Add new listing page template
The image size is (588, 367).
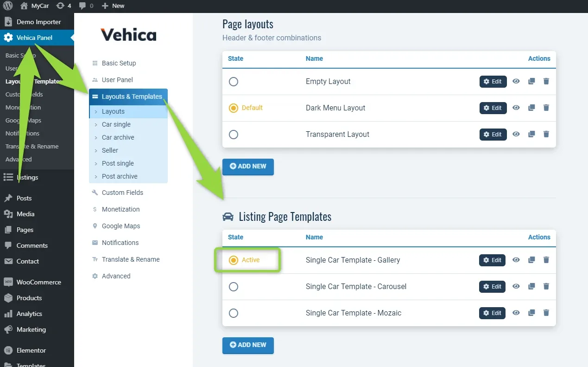tap(248, 345)
